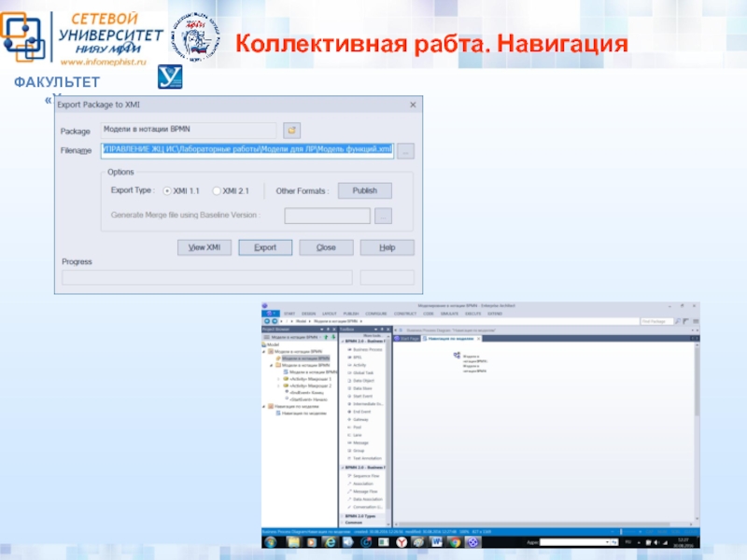Select XMI 1.1 export type
Viewport: 747px width, 560px height.
tap(168, 190)
